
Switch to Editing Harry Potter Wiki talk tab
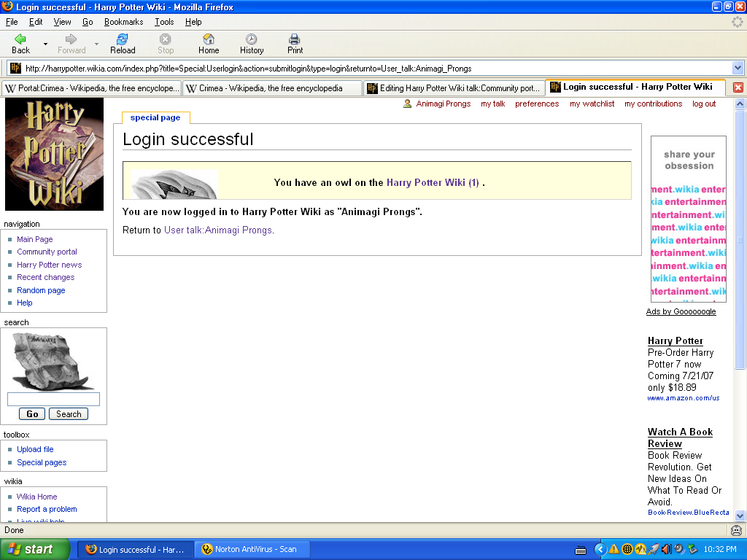[x=454, y=88]
